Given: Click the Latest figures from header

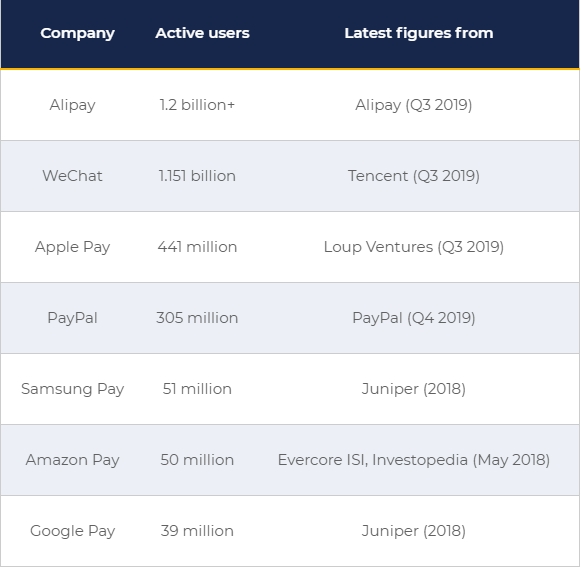Looking at the screenshot, I should 419,33.
